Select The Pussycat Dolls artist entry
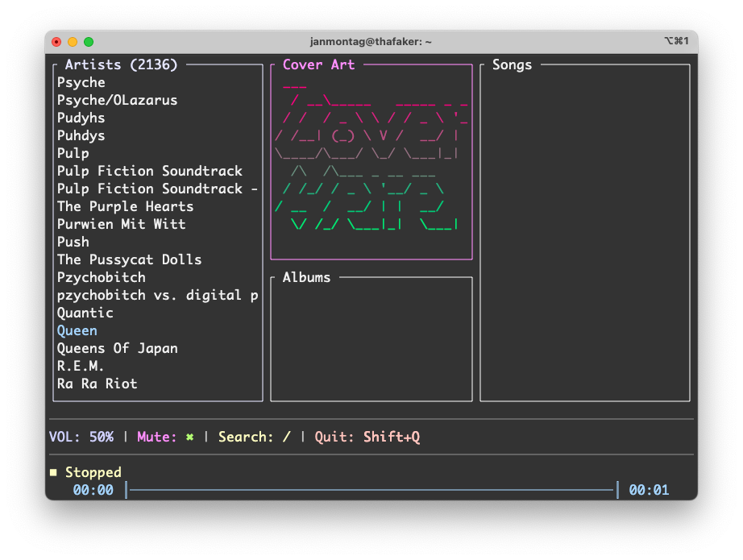The width and height of the screenshot is (743, 560). pyautogui.click(x=129, y=259)
